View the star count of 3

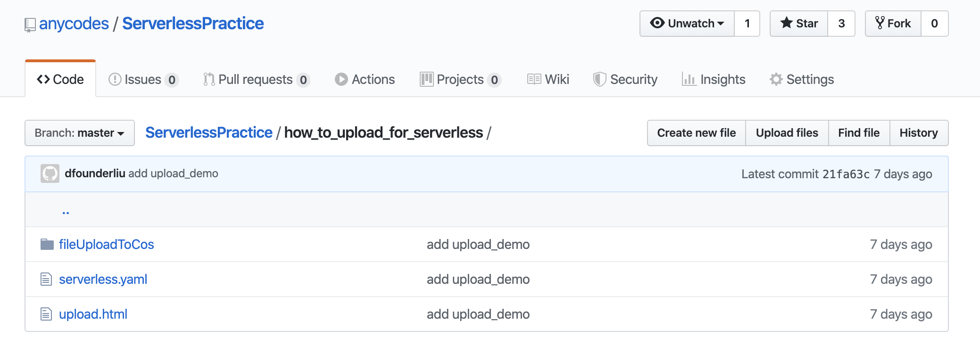tap(841, 24)
